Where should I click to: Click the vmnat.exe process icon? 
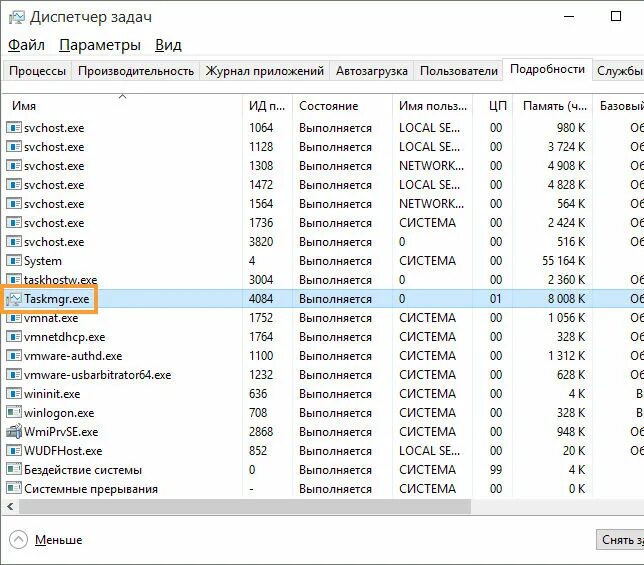[14, 318]
